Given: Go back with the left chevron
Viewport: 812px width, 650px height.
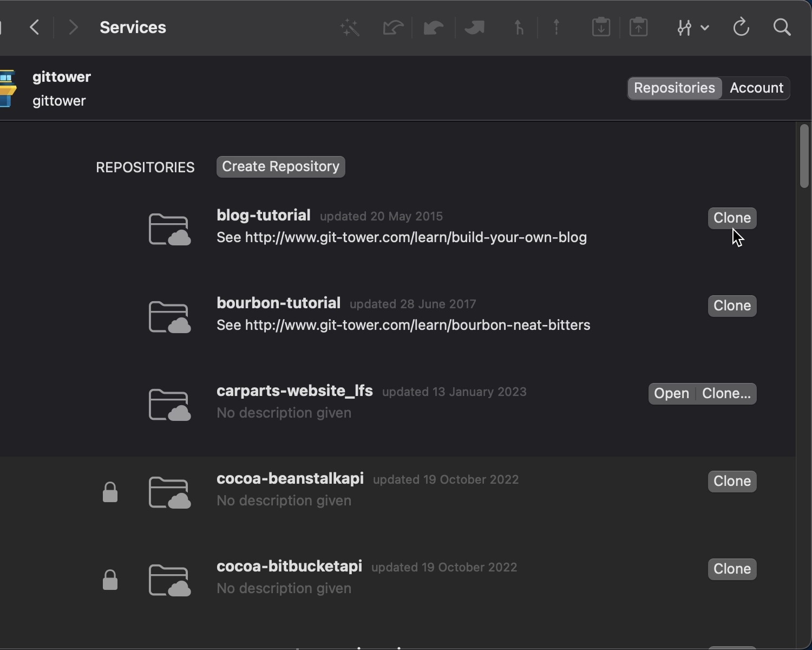Looking at the screenshot, I should (35, 27).
